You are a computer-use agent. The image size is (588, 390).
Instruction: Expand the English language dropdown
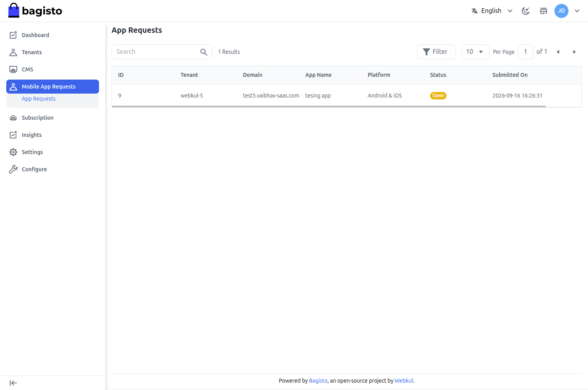(x=492, y=11)
